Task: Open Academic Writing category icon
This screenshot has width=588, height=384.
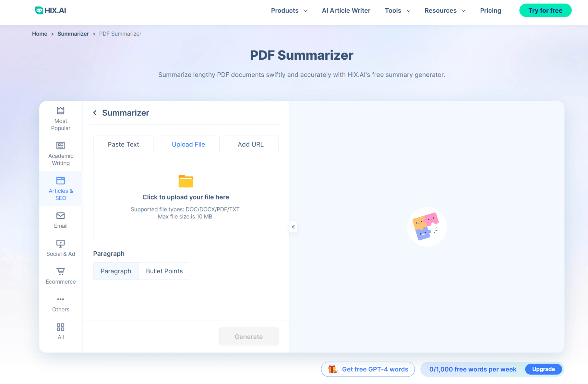Action: coord(61,145)
